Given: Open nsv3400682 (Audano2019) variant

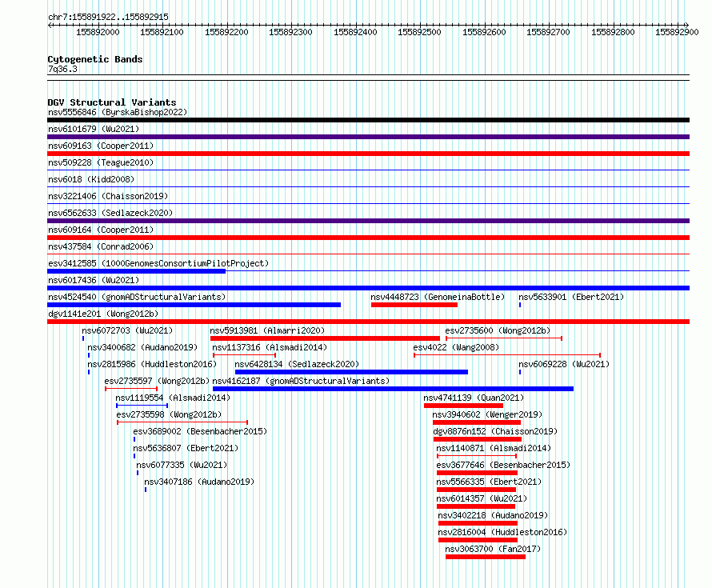Looking at the screenshot, I should (142, 347).
